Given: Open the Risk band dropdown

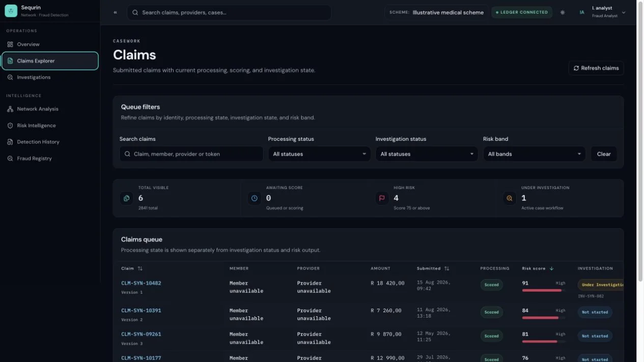Looking at the screenshot, I should click(x=535, y=154).
